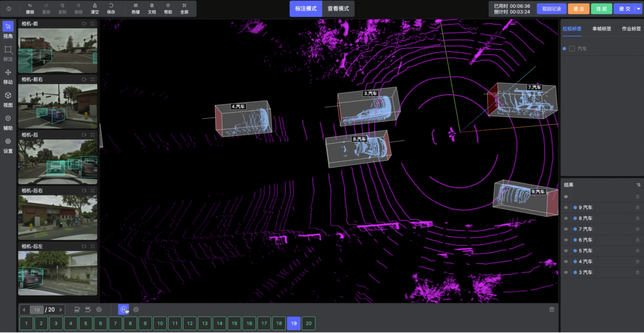
Task: Jump to frame 10 in timeline
Action: (x=160, y=323)
